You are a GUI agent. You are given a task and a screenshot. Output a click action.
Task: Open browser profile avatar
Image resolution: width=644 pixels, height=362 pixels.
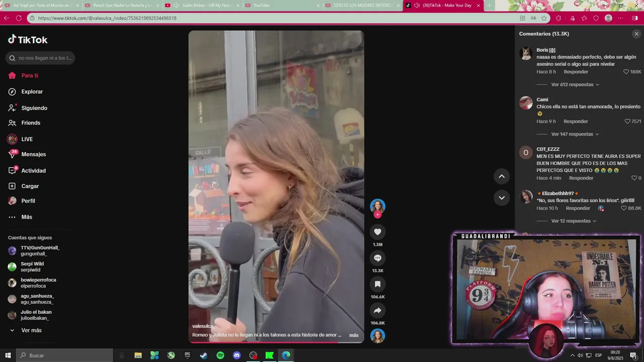[608, 18]
